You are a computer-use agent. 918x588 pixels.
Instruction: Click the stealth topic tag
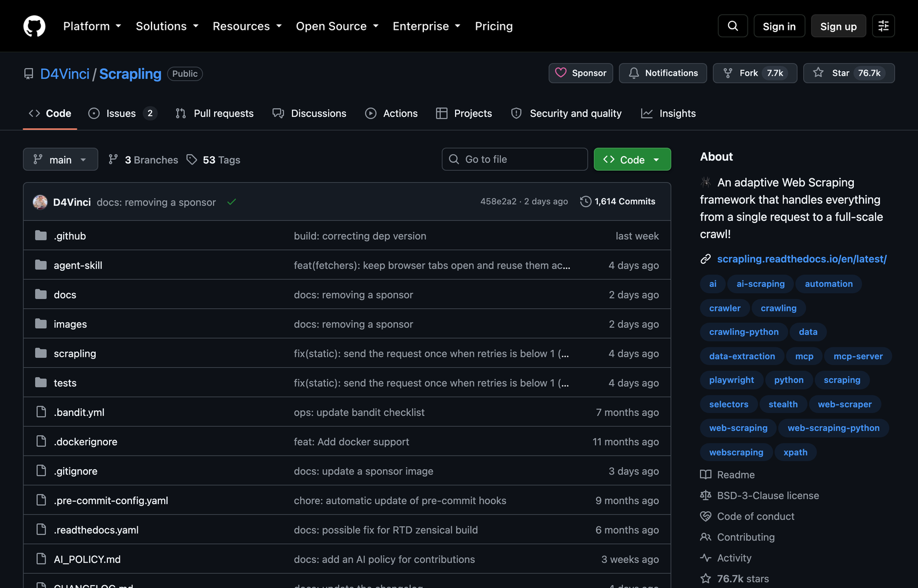click(783, 404)
